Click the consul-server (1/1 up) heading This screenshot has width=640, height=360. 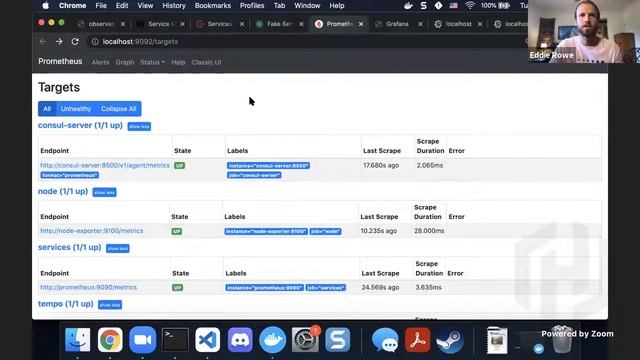point(80,125)
